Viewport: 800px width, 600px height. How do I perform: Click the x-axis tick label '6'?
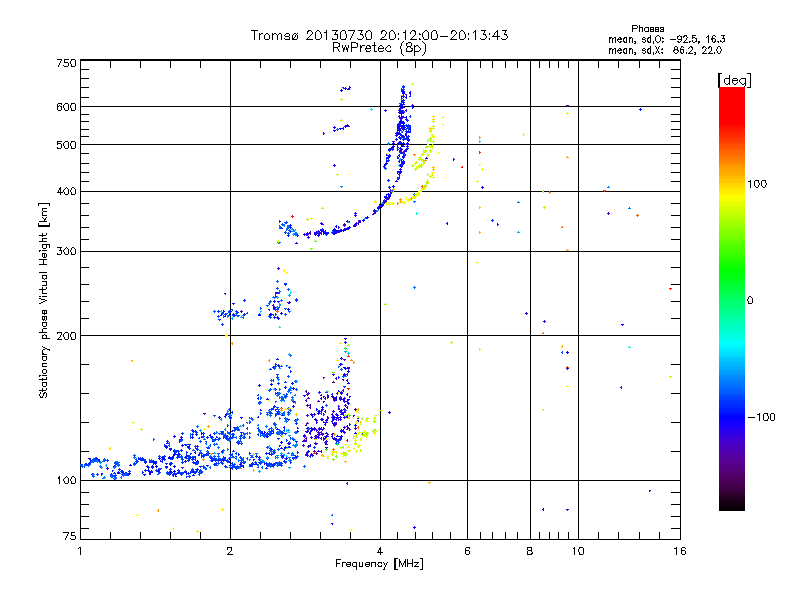(467, 551)
